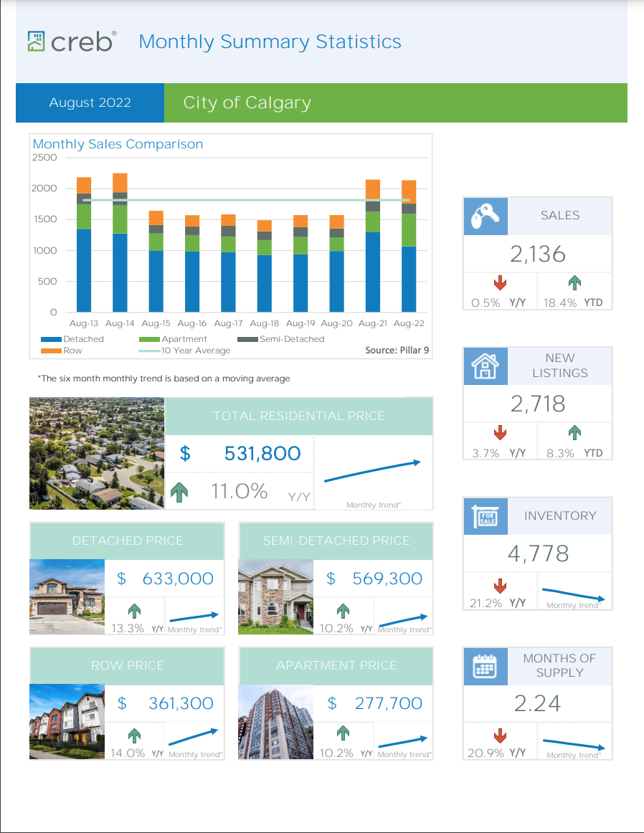The height and width of the screenshot is (833, 644).
Task: Click the house icon beside New Listings
Action: tap(485, 365)
